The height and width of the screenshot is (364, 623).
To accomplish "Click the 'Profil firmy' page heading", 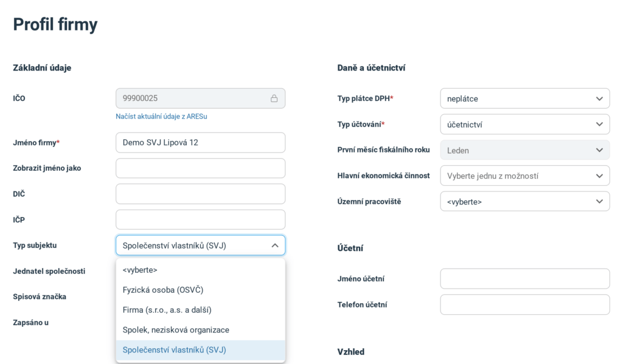I will [x=55, y=24].
